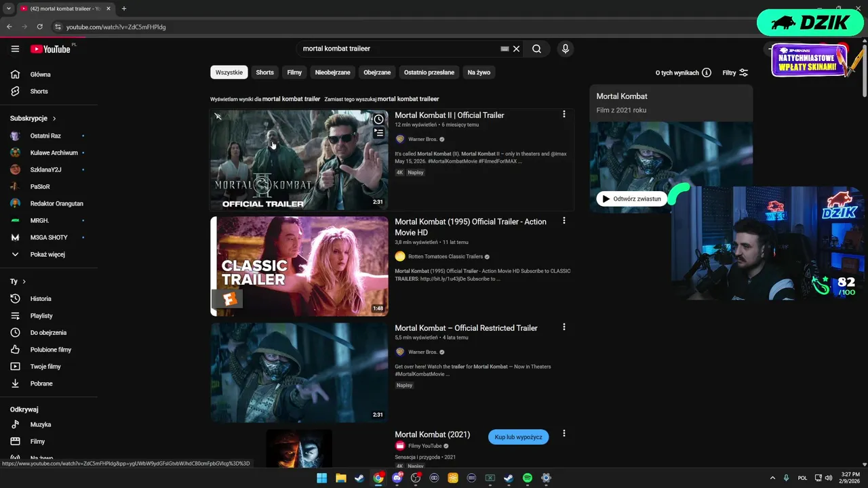Image resolution: width=868 pixels, height=488 pixels.
Task: Open the YouTube hamburger guide menu
Action: tap(15, 49)
